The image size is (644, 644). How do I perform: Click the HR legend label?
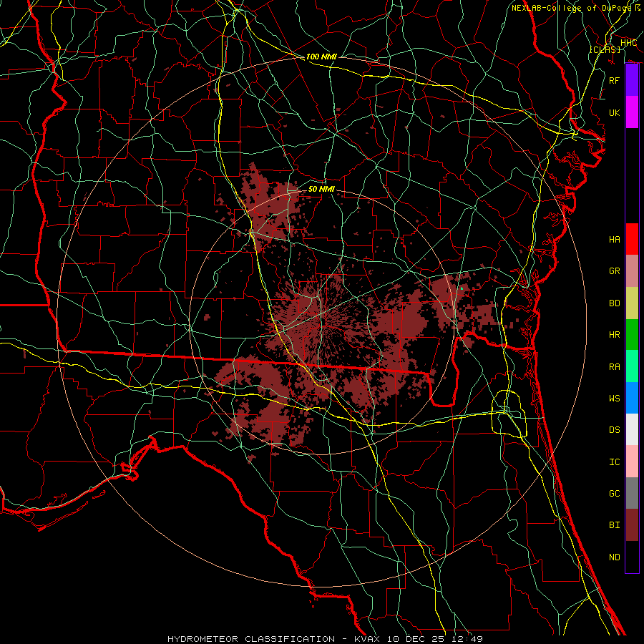click(615, 335)
